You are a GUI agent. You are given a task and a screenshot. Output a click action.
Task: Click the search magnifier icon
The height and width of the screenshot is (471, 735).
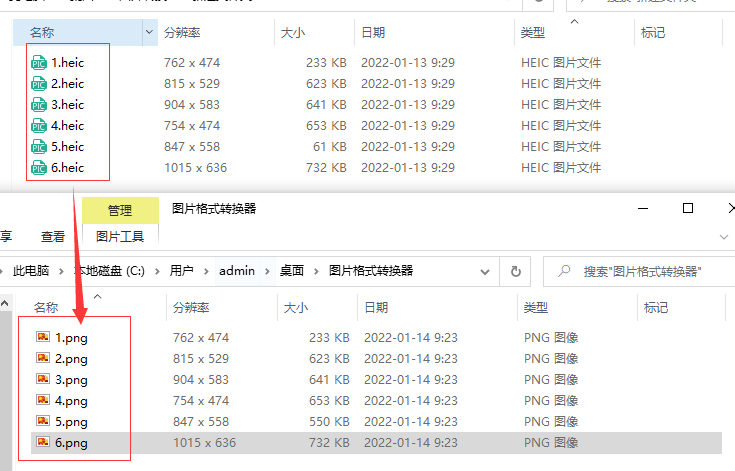564,271
